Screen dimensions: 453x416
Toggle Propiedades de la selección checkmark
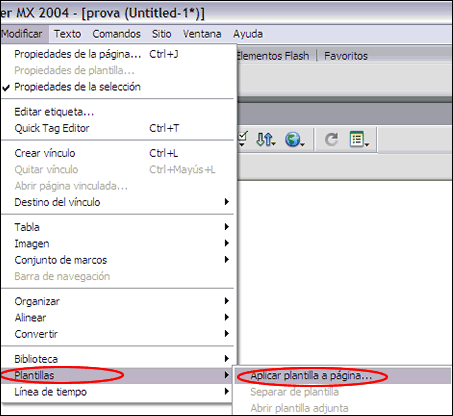tap(118, 87)
